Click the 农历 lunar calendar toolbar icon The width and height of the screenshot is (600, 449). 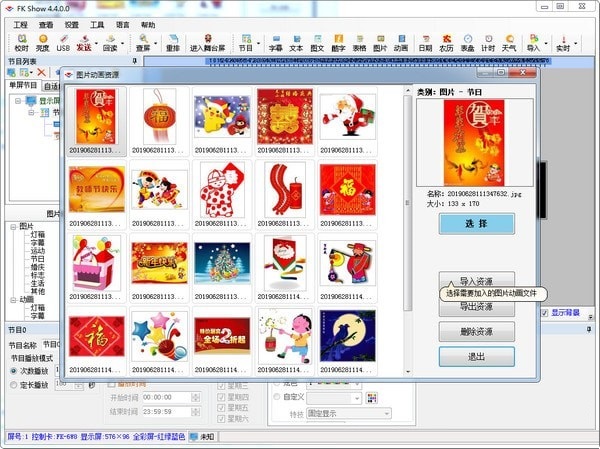(446, 43)
